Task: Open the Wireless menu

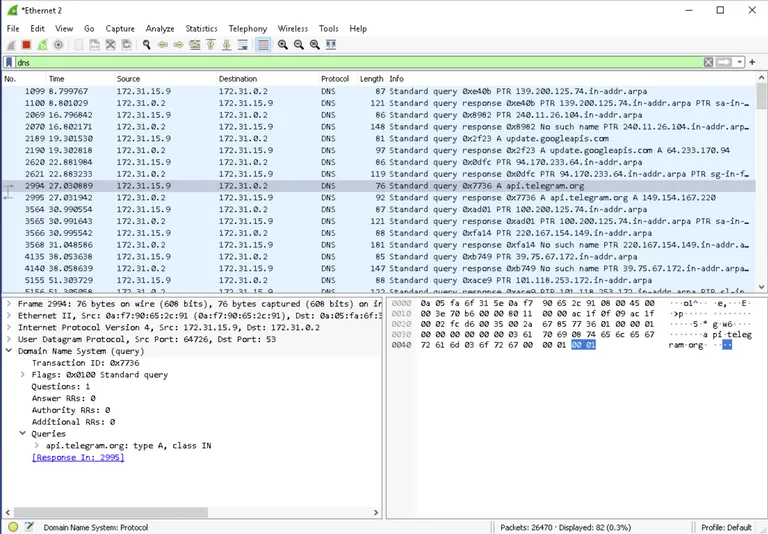Action: click(x=293, y=28)
